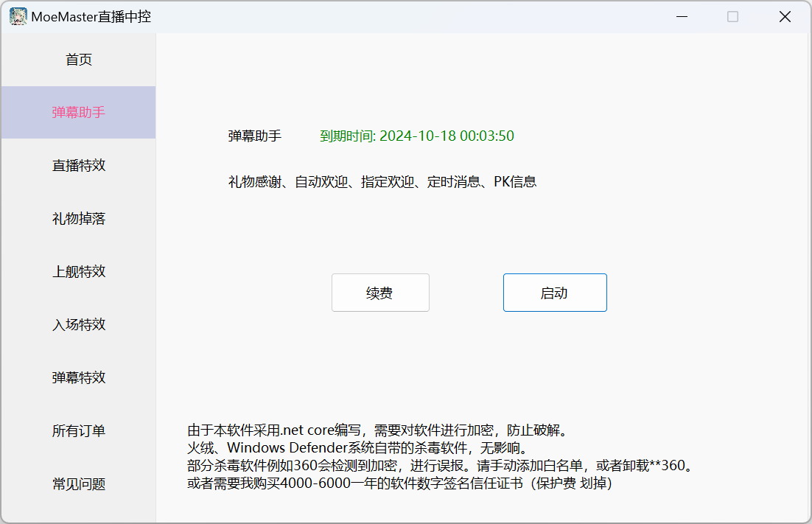Click the 弹幕助手 heading label in main panel
The width and height of the screenshot is (812, 524).
pyautogui.click(x=255, y=136)
